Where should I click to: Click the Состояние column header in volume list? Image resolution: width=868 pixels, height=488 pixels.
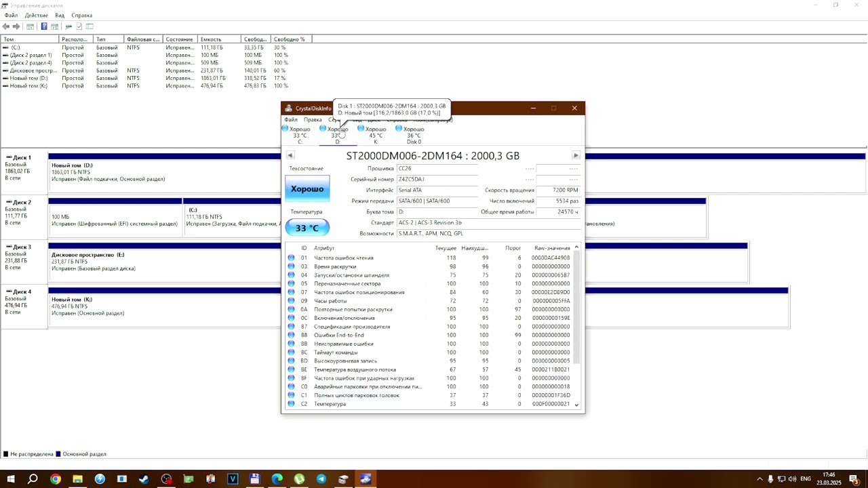pos(180,39)
